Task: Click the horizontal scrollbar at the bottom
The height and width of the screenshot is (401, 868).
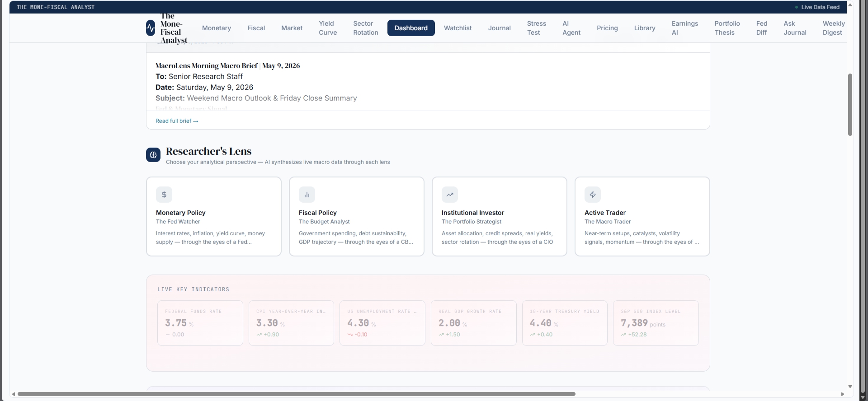Action: (x=296, y=394)
